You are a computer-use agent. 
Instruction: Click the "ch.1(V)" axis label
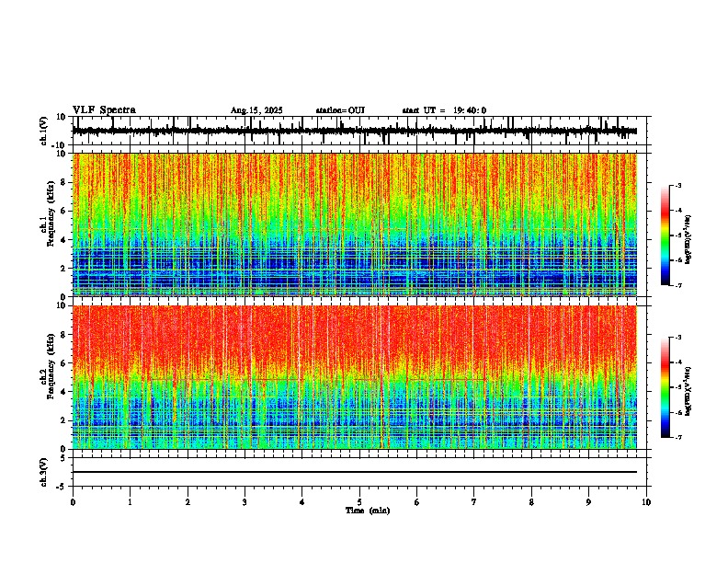point(44,131)
